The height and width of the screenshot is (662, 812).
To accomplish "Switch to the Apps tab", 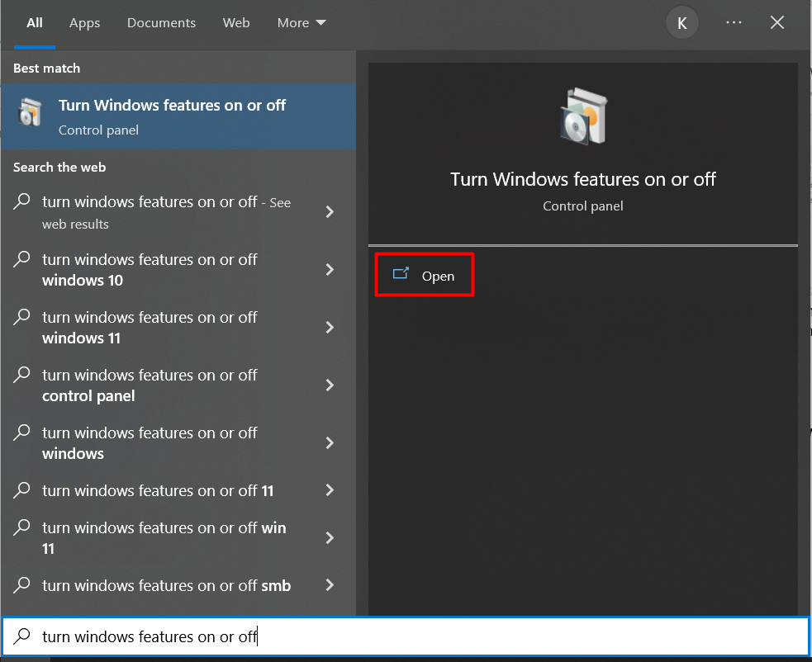I will click(84, 23).
